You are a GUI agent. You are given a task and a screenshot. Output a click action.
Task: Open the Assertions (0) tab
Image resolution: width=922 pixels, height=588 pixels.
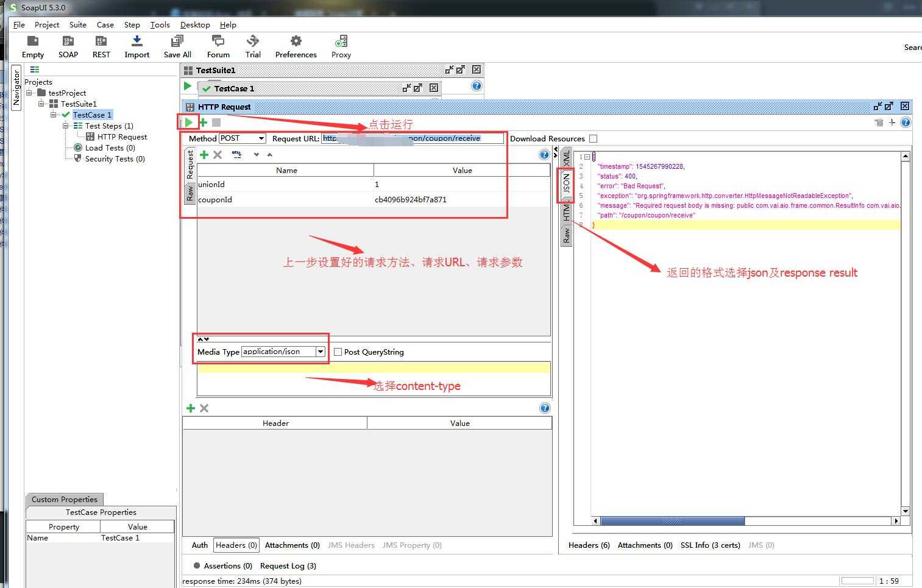pyautogui.click(x=222, y=566)
